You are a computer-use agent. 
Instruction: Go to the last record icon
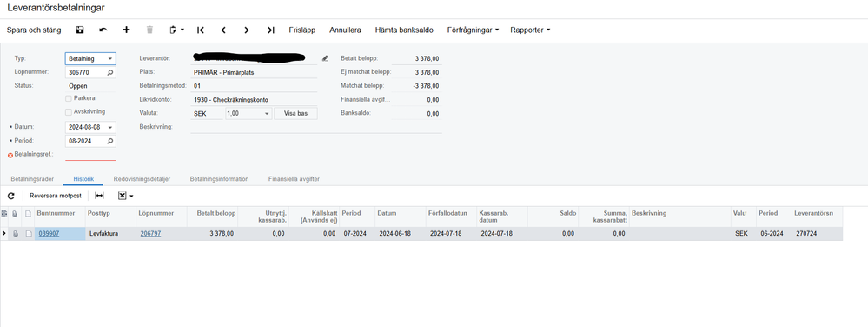[270, 30]
